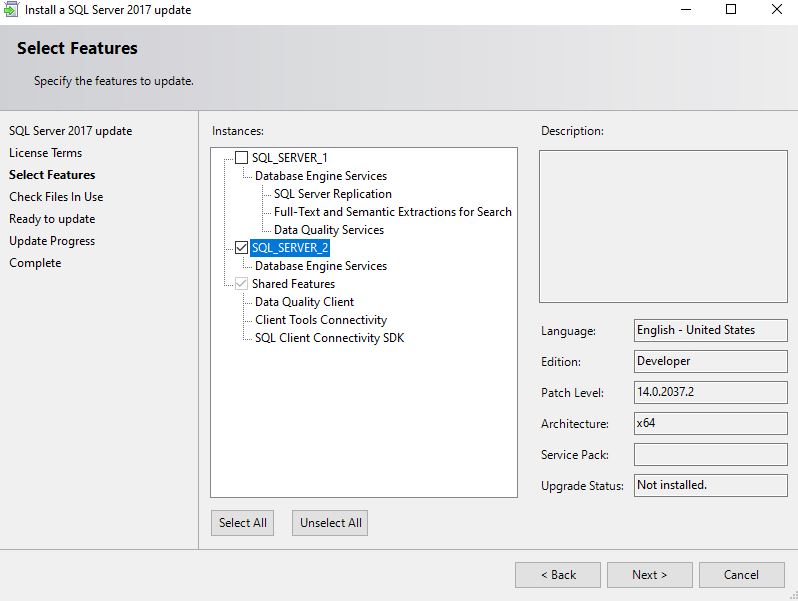Click the Architecture field showing x64

pos(710,423)
